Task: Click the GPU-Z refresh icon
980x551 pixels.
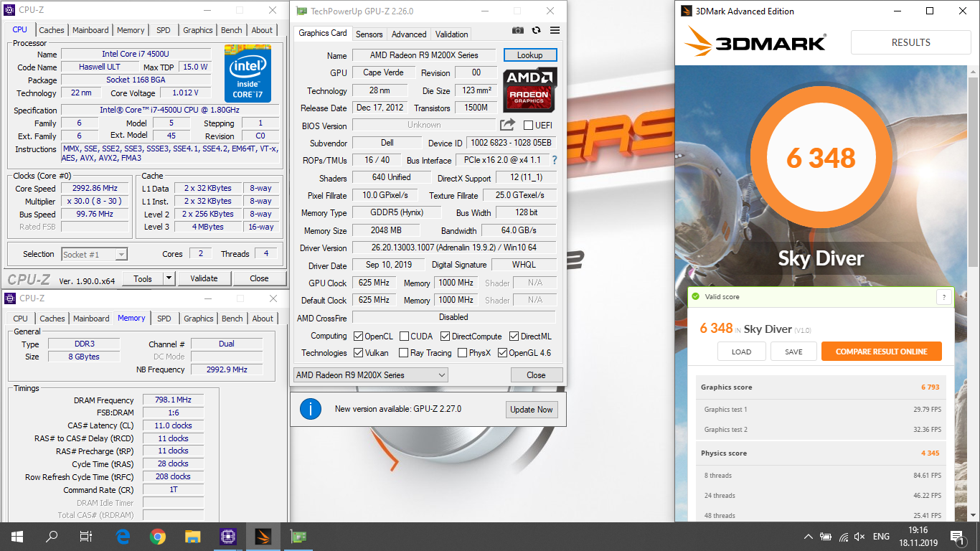Action: pos(536,30)
